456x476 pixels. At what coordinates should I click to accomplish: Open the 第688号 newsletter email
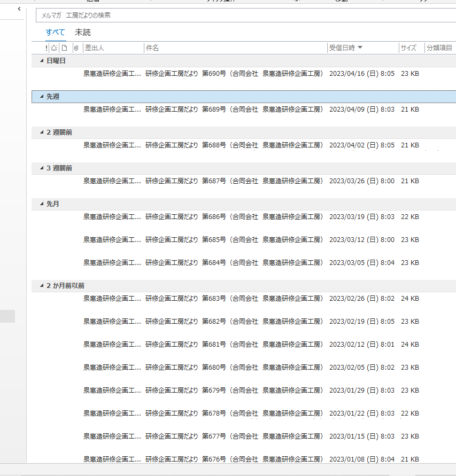point(244,145)
